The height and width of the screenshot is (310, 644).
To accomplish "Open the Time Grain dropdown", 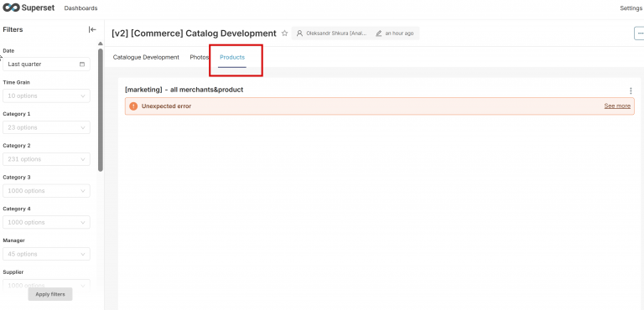I will point(46,96).
